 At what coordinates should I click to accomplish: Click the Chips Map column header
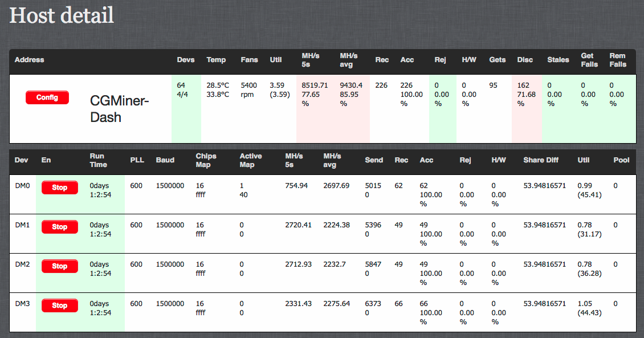206,160
